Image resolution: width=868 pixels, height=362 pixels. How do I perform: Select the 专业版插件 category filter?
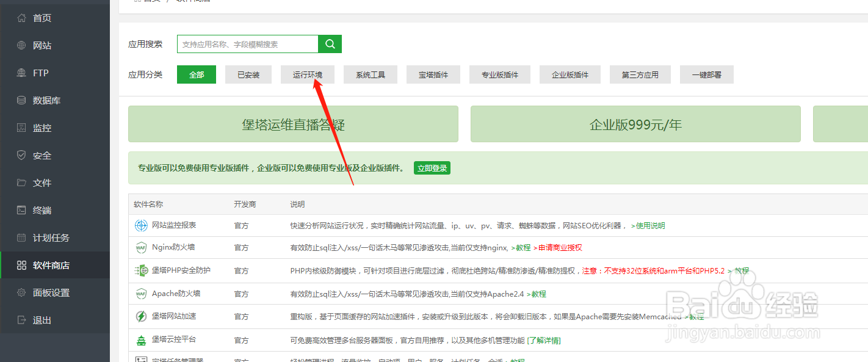pos(500,74)
